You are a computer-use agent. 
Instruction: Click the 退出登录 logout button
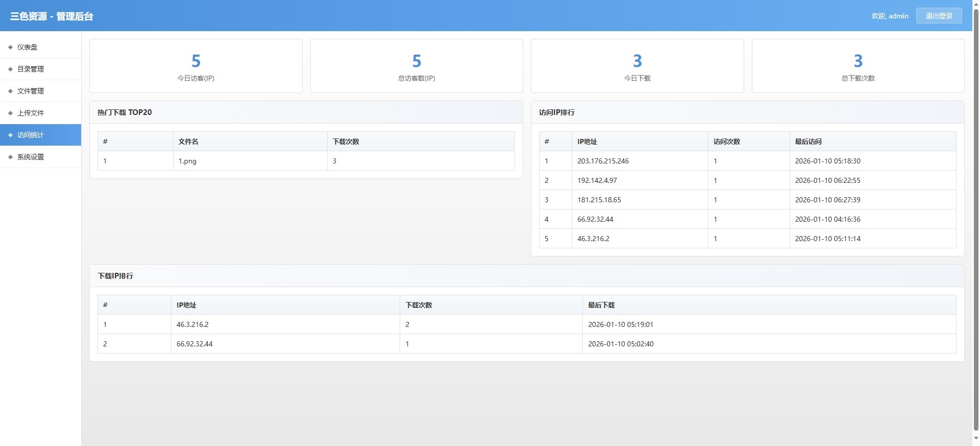click(939, 16)
